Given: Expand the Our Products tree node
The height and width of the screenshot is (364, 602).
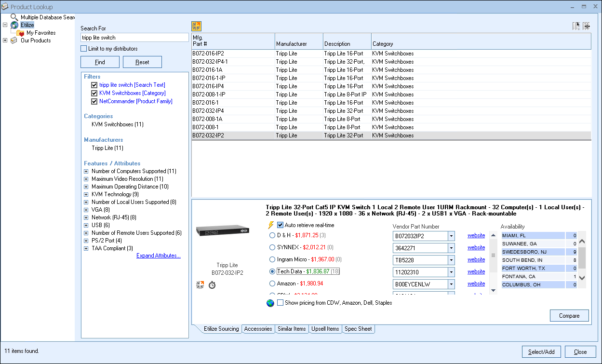Looking at the screenshot, I should [5, 40].
